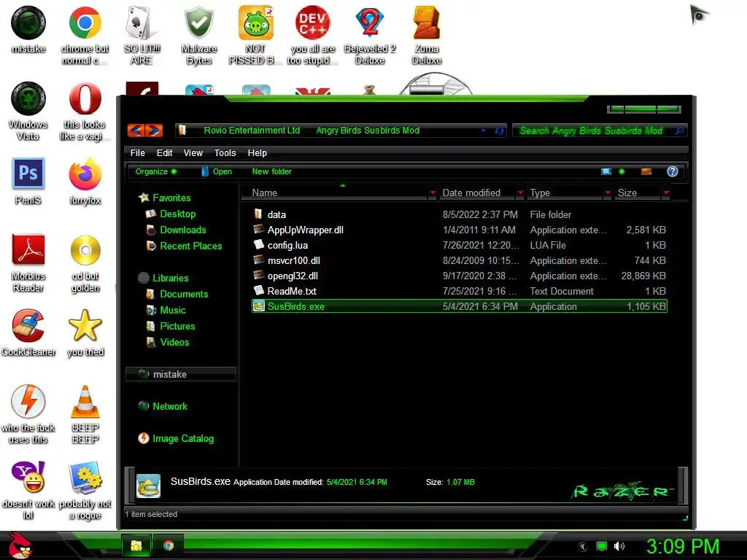The height and width of the screenshot is (560, 747).
Task: Open the 'mistake' computer desktop icon
Action: (28, 23)
